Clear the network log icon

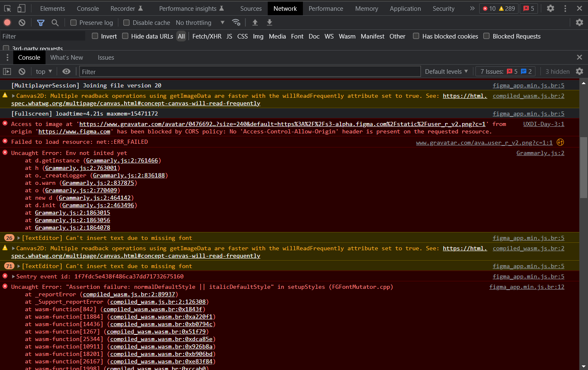(22, 22)
